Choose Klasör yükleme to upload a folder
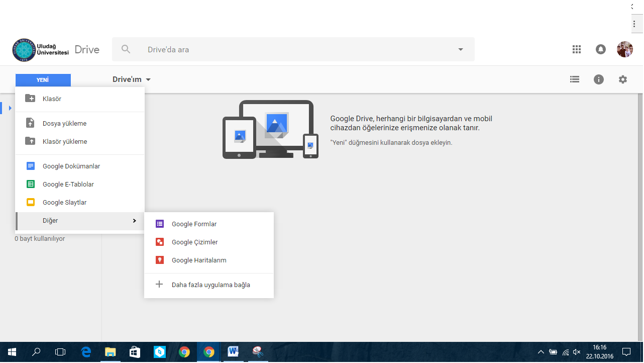The height and width of the screenshot is (363, 644). click(x=80, y=141)
